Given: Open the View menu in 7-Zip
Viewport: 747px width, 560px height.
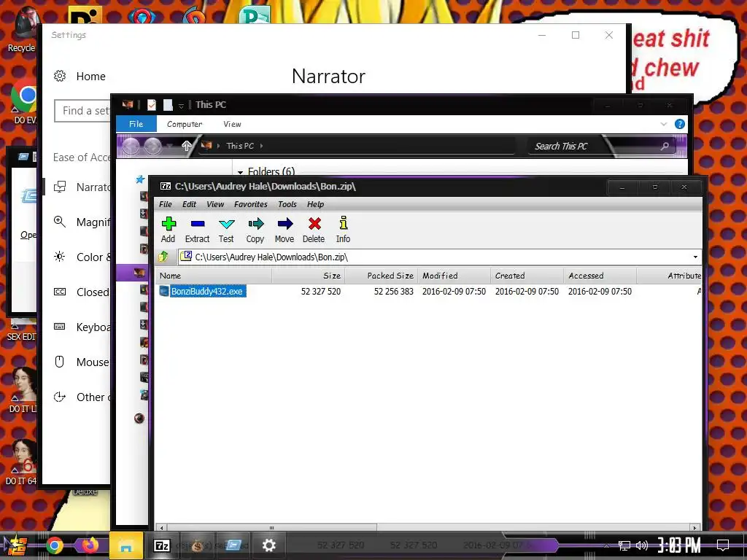Looking at the screenshot, I should click(x=215, y=204).
